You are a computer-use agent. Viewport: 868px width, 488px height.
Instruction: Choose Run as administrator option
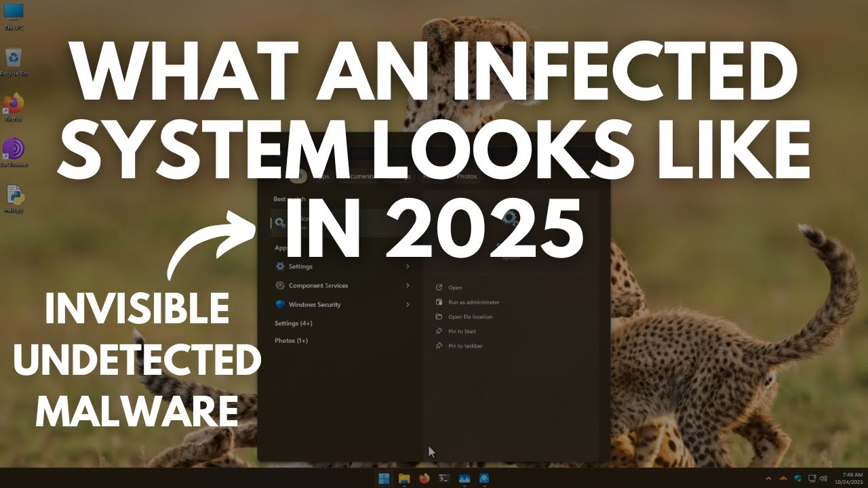[x=473, y=302]
